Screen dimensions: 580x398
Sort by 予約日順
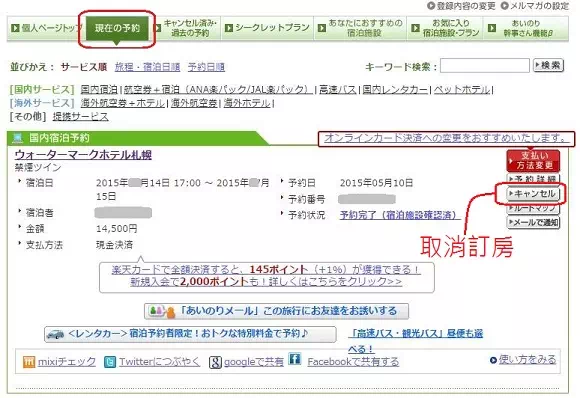click(x=206, y=67)
